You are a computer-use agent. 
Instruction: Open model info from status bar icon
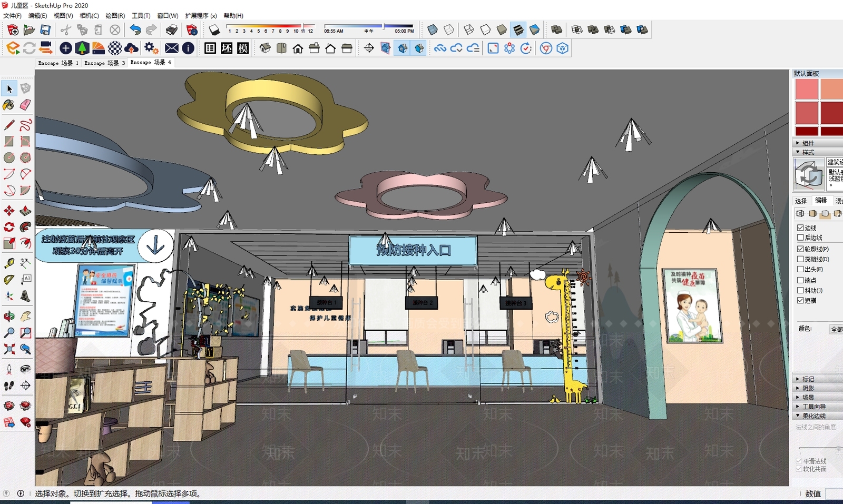21,493
